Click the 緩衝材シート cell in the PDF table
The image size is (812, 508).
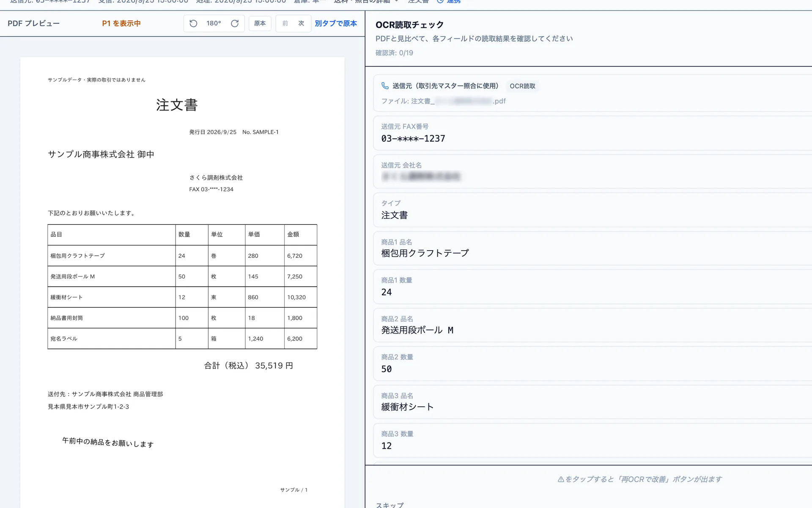[x=112, y=297]
